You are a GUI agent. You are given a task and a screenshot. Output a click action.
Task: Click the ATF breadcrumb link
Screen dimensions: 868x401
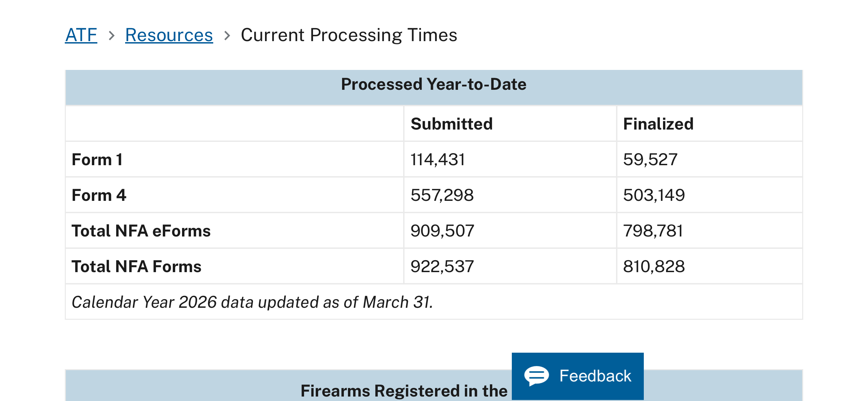81,35
